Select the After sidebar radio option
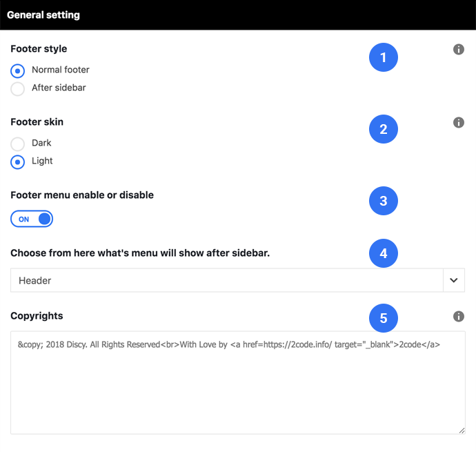The image size is (476, 452). pyautogui.click(x=18, y=89)
